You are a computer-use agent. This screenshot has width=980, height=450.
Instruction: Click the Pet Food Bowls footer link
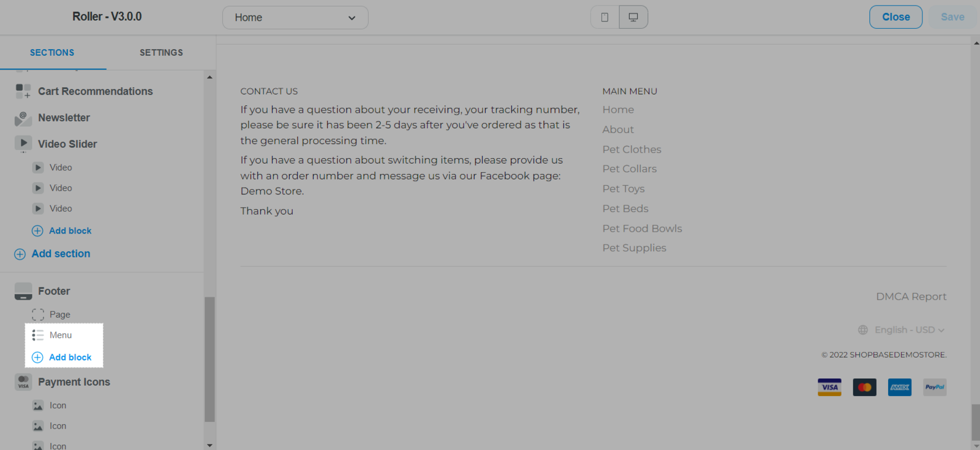tap(642, 229)
